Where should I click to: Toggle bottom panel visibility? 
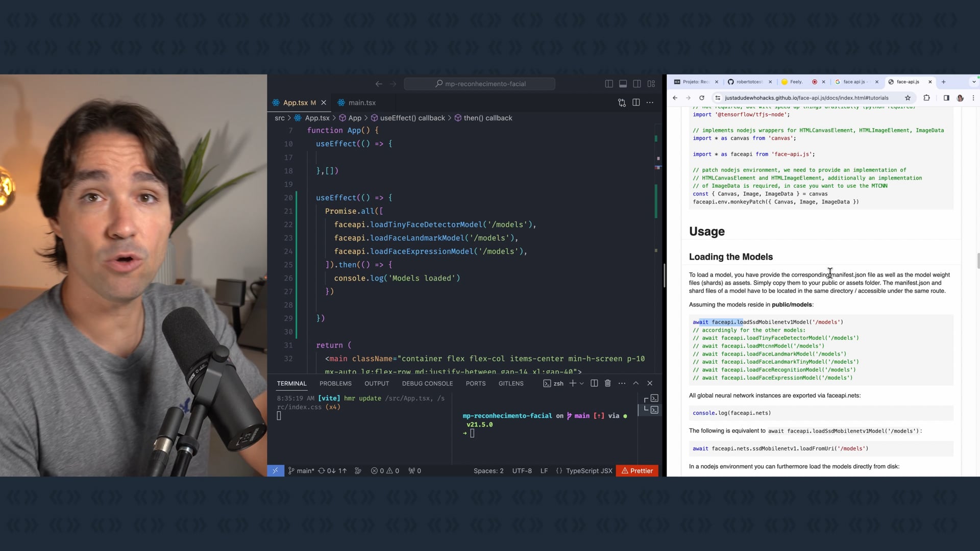[623, 84]
